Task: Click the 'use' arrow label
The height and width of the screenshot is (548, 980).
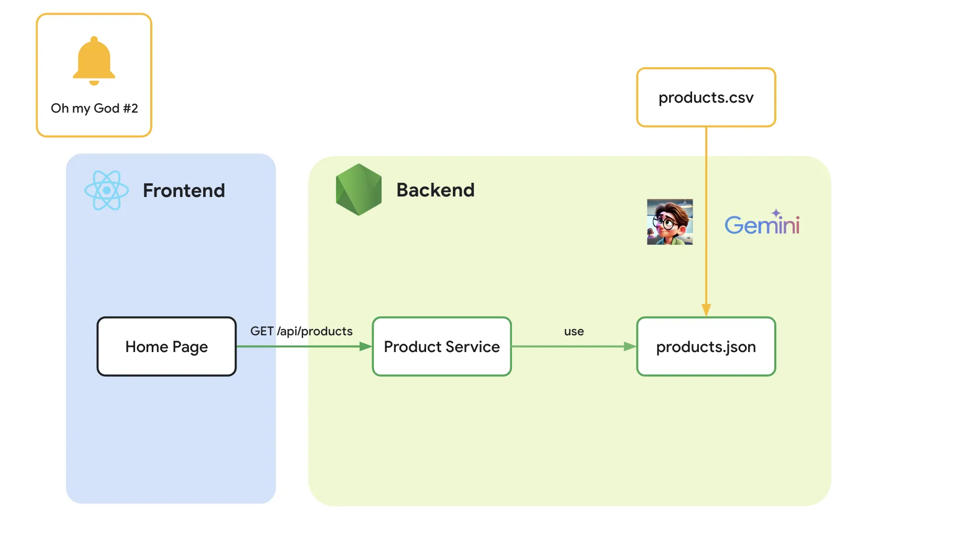Action: click(x=574, y=332)
